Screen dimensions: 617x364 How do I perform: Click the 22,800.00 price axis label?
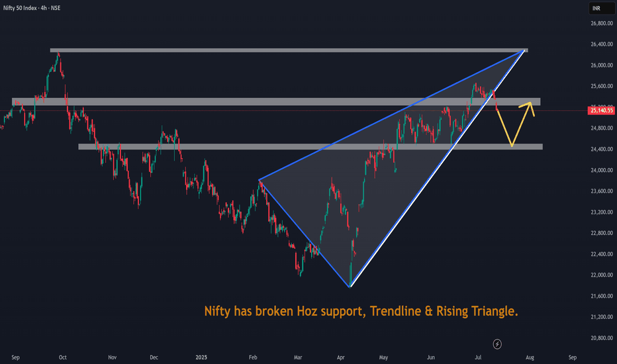click(602, 234)
